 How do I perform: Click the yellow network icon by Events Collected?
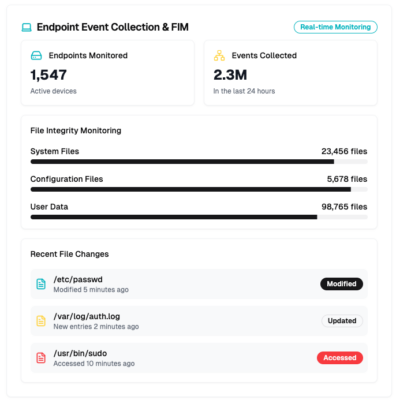(219, 56)
